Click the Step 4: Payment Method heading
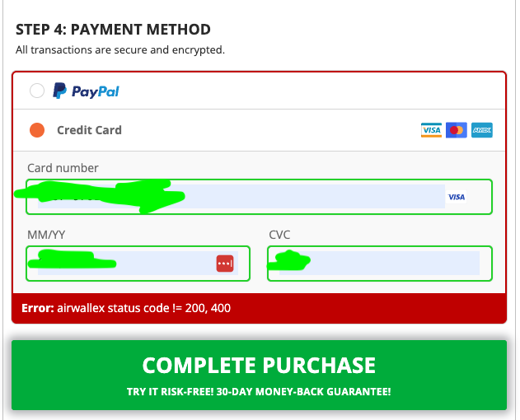 [x=113, y=30]
